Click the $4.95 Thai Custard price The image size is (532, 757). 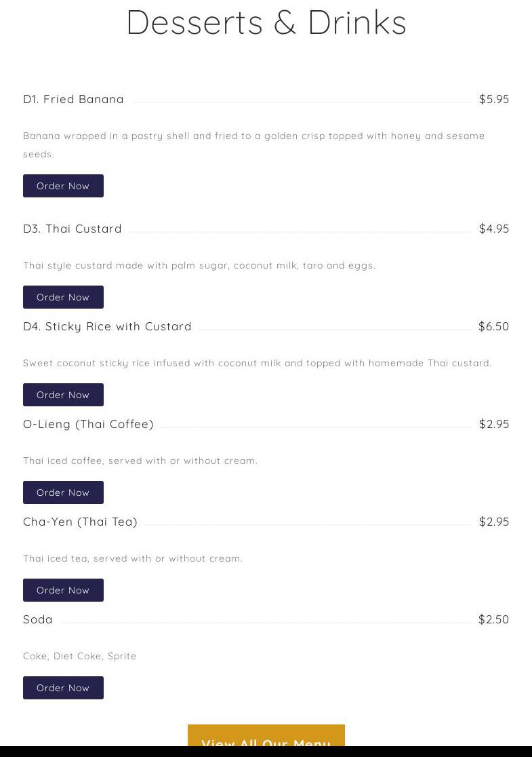(x=493, y=229)
